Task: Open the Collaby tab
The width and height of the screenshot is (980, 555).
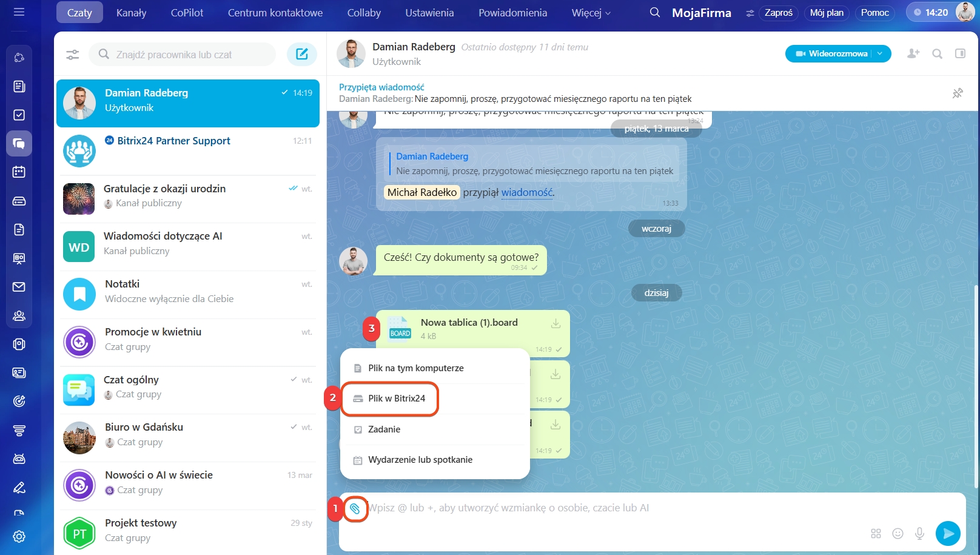Action: 364,13
